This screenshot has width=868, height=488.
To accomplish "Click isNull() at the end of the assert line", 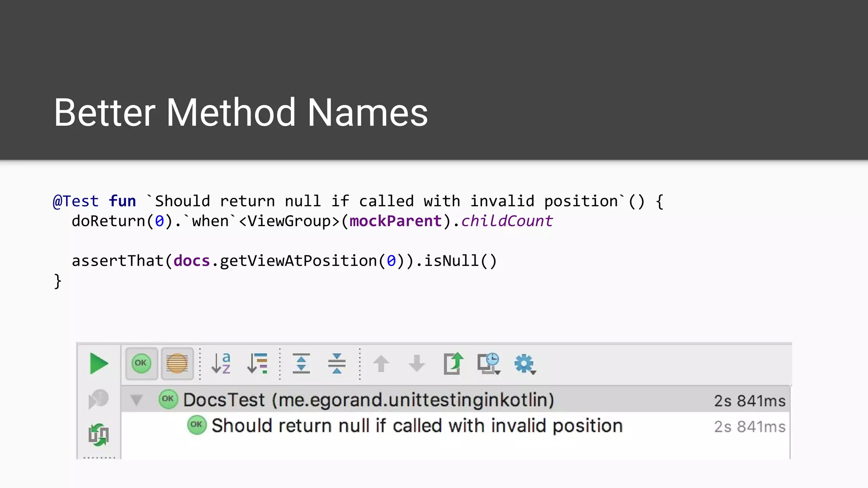I will 461,261.
